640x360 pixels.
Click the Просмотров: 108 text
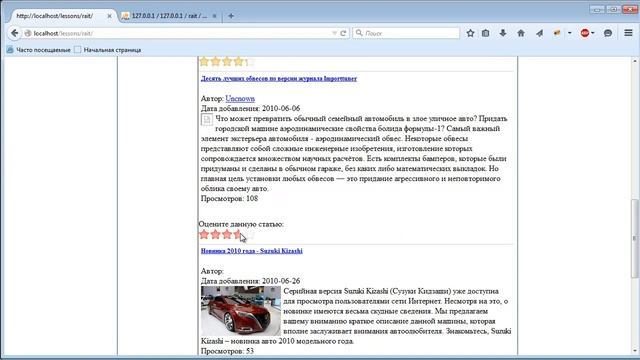(229, 198)
